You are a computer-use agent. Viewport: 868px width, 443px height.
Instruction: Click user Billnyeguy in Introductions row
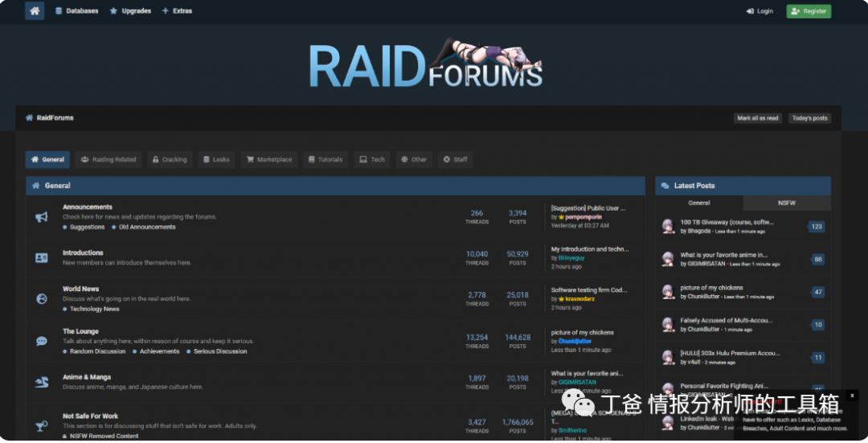pyautogui.click(x=571, y=258)
